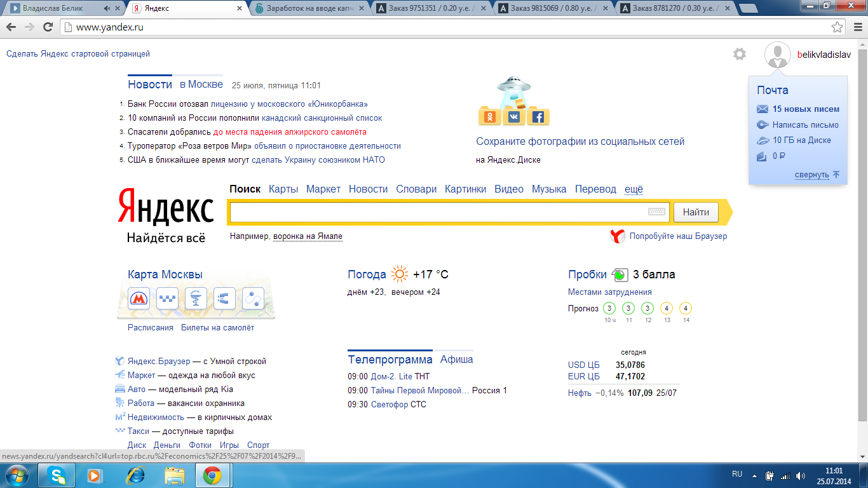Click the Windows Start button
Image resolution: width=868 pixels, height=488 pixels.
16,475
